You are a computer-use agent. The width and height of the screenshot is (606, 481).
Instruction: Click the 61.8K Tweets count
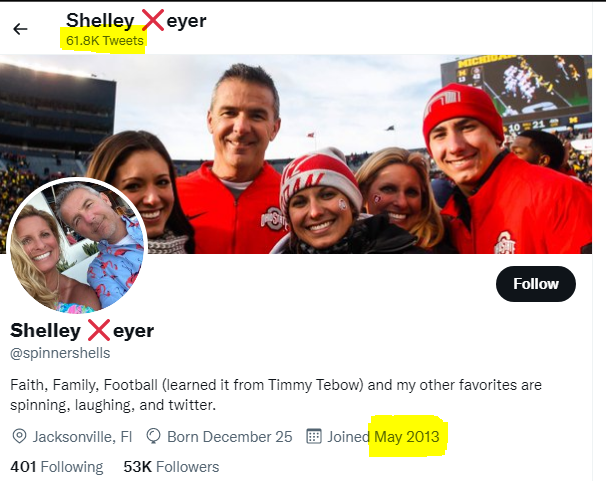click(x=104, y=41)
